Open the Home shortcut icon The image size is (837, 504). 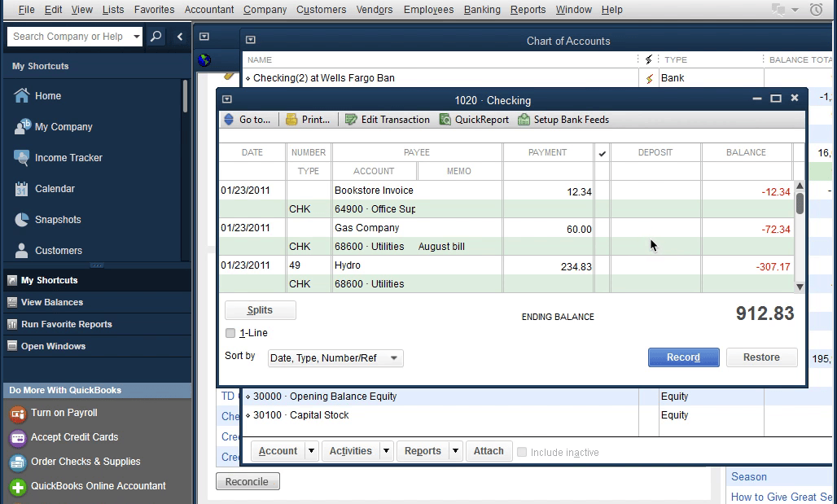[x=22, y=95]
